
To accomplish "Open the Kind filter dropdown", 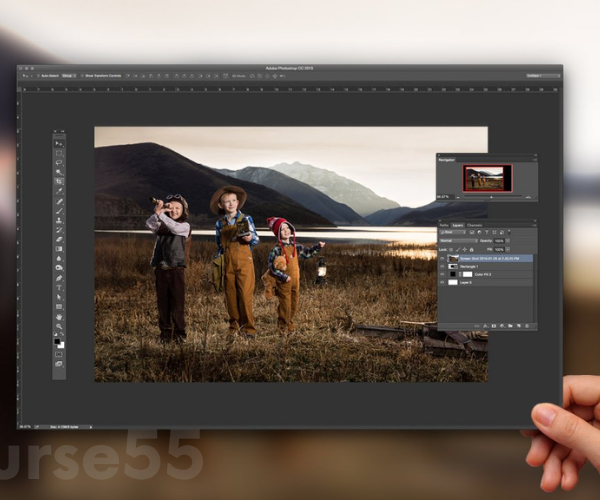I will click(x=453, y=232).
